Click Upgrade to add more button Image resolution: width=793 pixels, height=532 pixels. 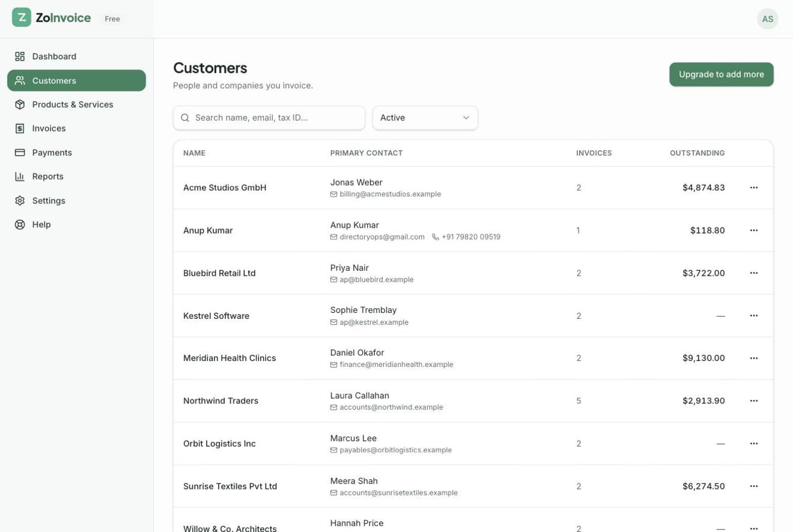[722, 74]
